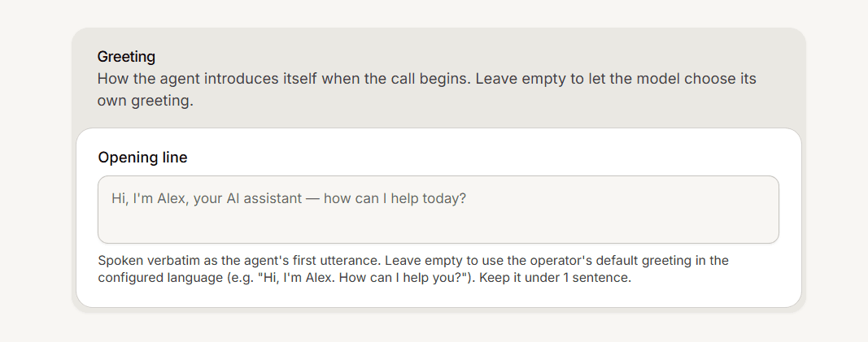Click the blank second line of the textarea
Screen dimensions: 868x342
438,225
